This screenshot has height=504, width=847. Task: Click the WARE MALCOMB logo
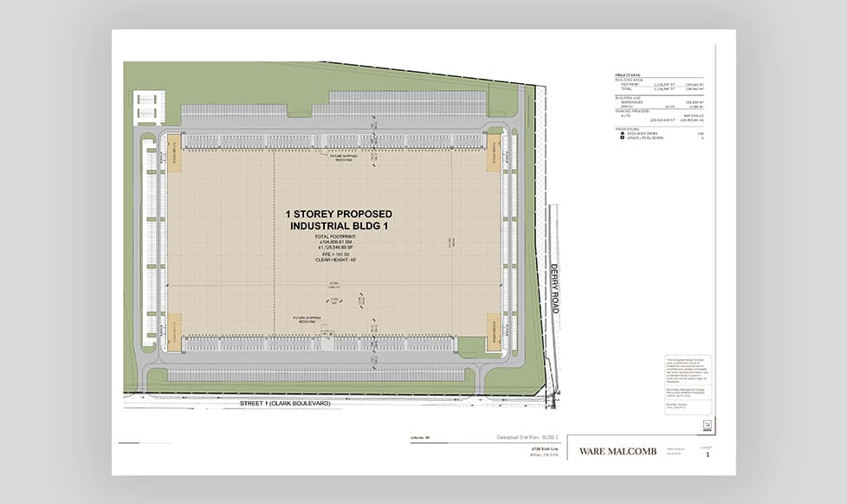point(617,451)
